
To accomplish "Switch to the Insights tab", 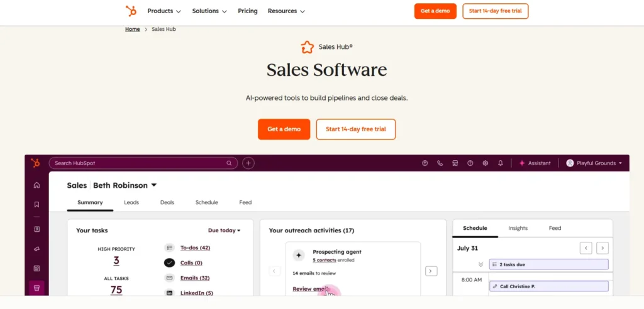I will (x=518, y=228).
